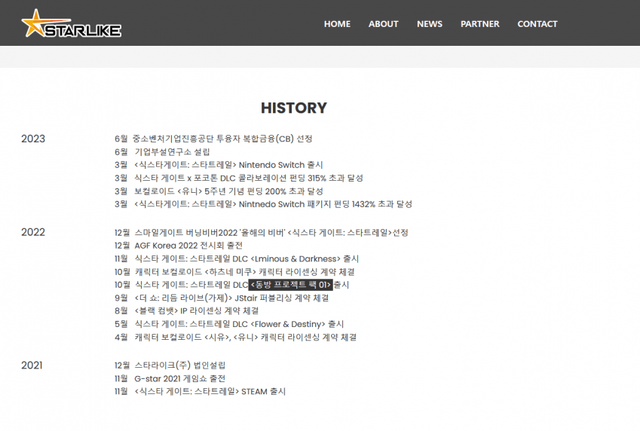Image resolution: width=640 pixels, height=431 pixels.
Task: Click the HISTORY heading
Action: coord(293,108)
